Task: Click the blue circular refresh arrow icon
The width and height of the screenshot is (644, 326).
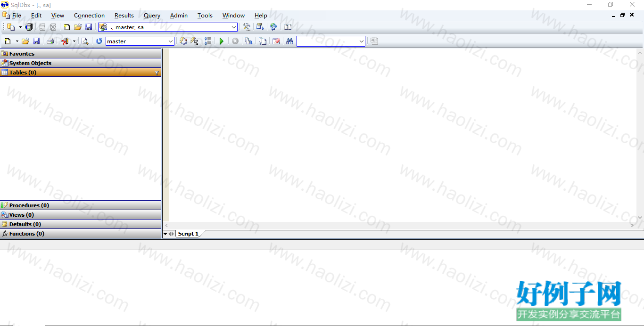Action: (x=99, y=41)
